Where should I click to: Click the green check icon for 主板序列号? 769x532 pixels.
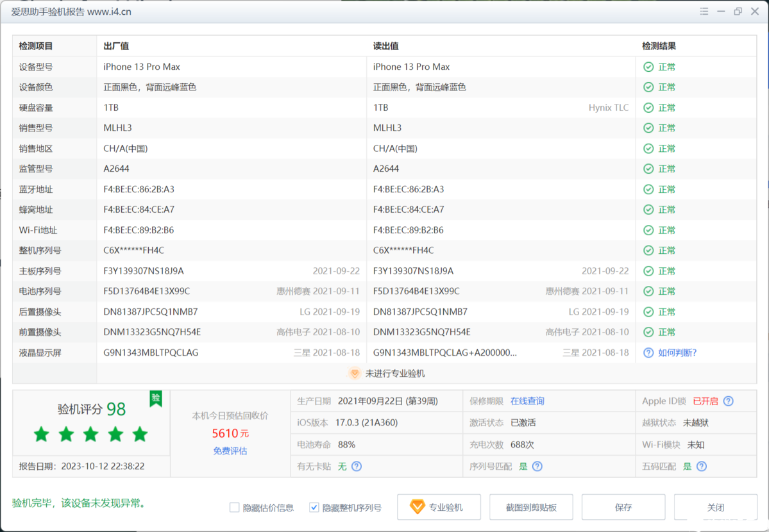pos(648,271)
